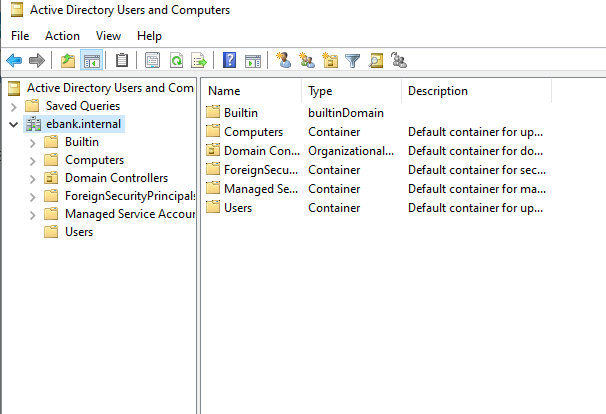Viewport: 606px width, 414px height.
Task: Click the Computers folder icon in the list pane
Action: tap(213, 131)
